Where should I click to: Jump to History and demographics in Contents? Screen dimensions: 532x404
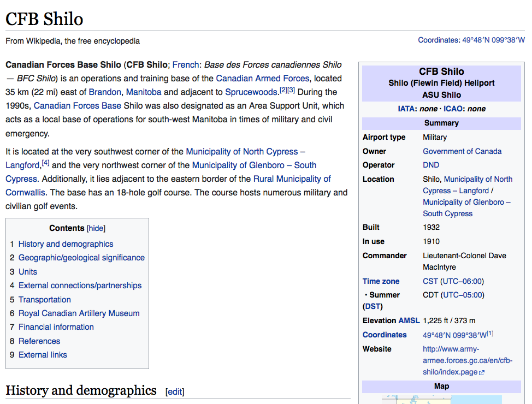pos(66,244)
